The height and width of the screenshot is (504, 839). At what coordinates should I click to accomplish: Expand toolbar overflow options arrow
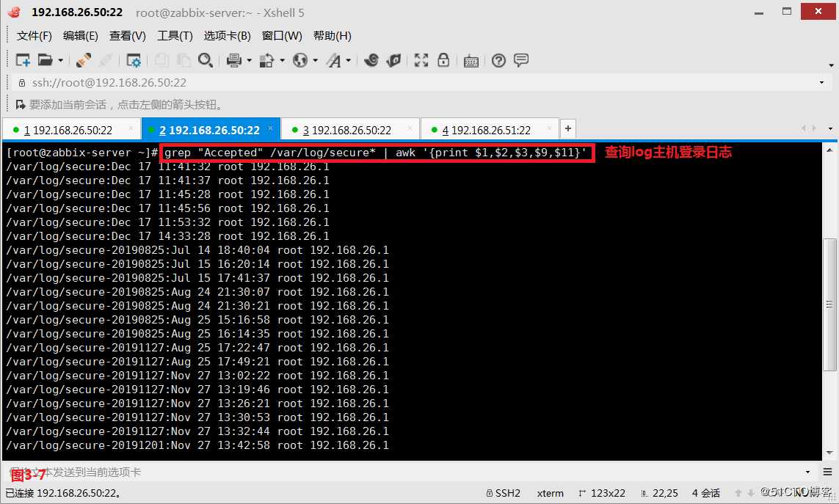click(x=831, y=65)
